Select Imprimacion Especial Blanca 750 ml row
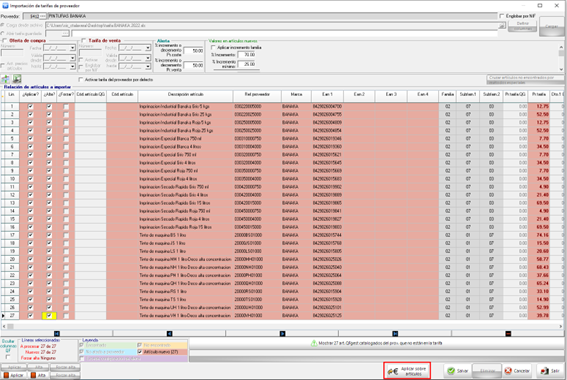This screenshot has width=567, height=380. (x=185, y=139)
